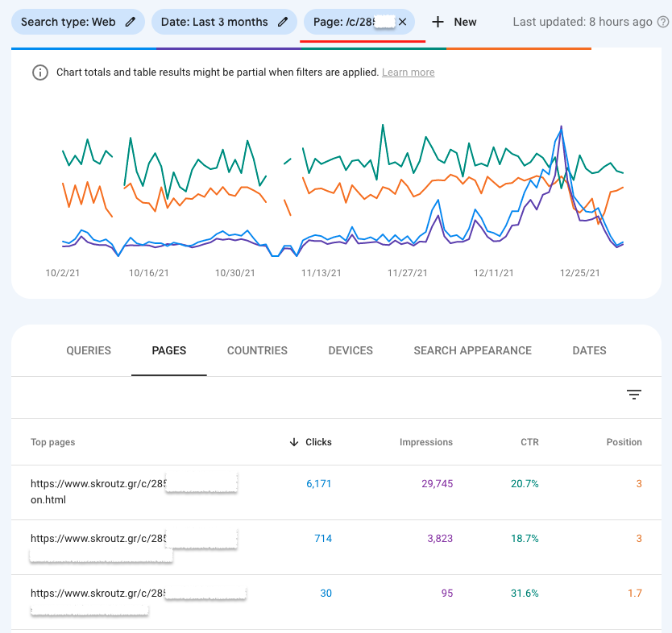The image size is (672, 633).
Task: Open the page row ending in on.html
Action: [x=337, y=493]
